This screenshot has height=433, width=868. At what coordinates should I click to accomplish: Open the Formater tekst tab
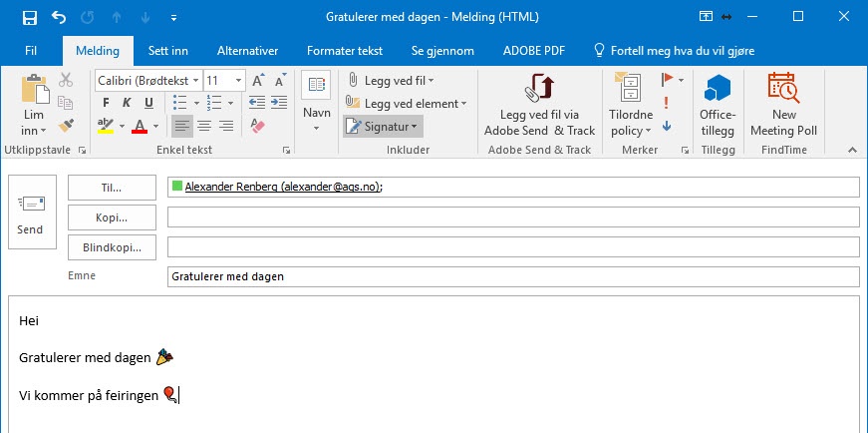point(344,50)
